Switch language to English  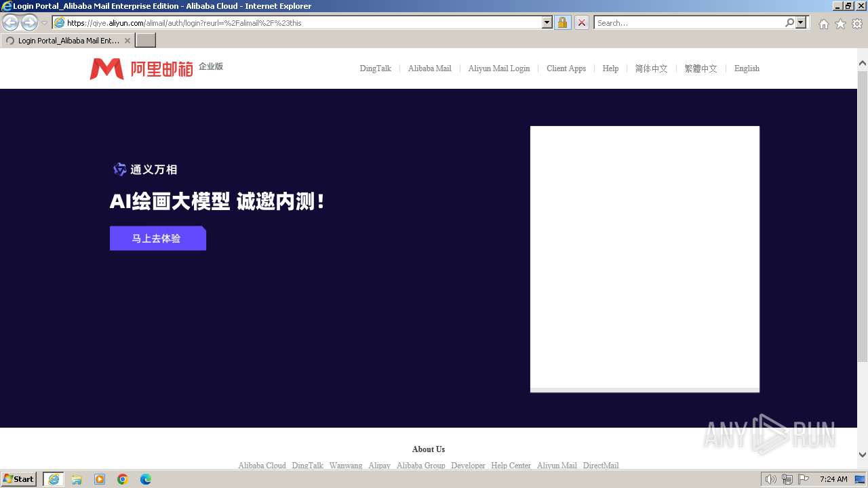click(x=747, y=68)
